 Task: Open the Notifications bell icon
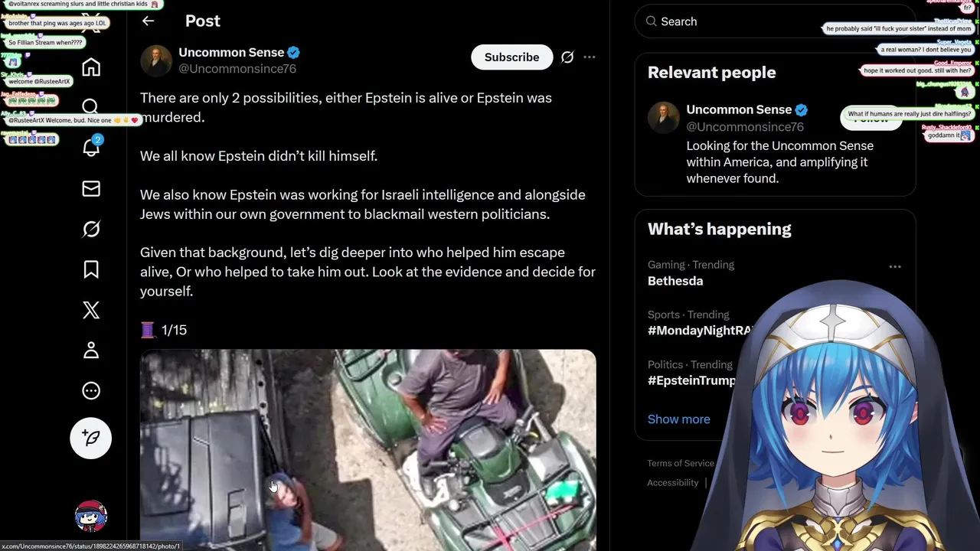[x=91, y=148]
